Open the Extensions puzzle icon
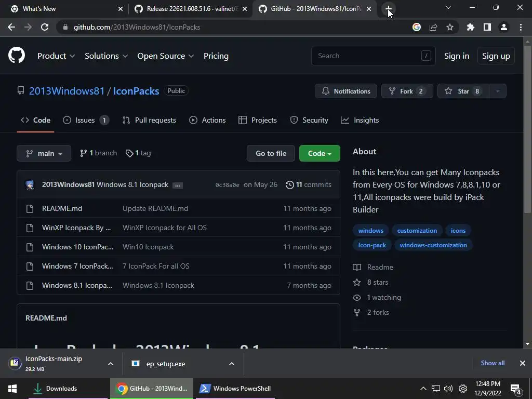The image size is (532, 399). pyautogui.click(x=471, y=27)
